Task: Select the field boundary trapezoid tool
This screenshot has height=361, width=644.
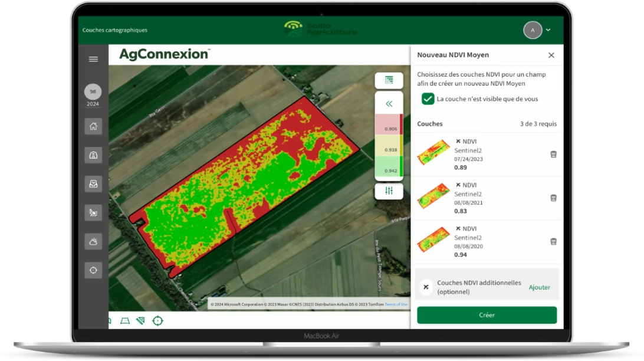Action: point(125,321)
